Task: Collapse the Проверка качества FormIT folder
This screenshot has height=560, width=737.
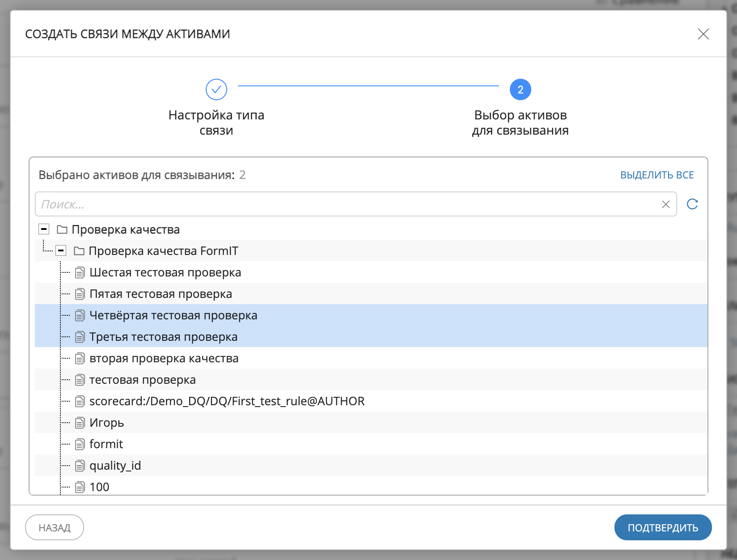Action: tap(60, 250)
